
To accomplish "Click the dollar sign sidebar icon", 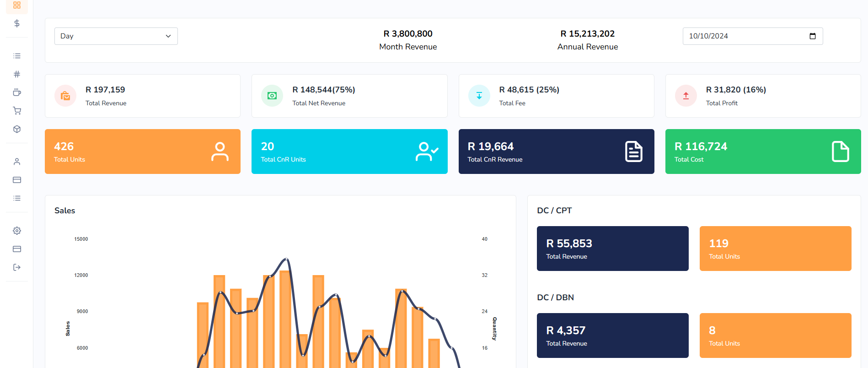I will tap(17, 23).
